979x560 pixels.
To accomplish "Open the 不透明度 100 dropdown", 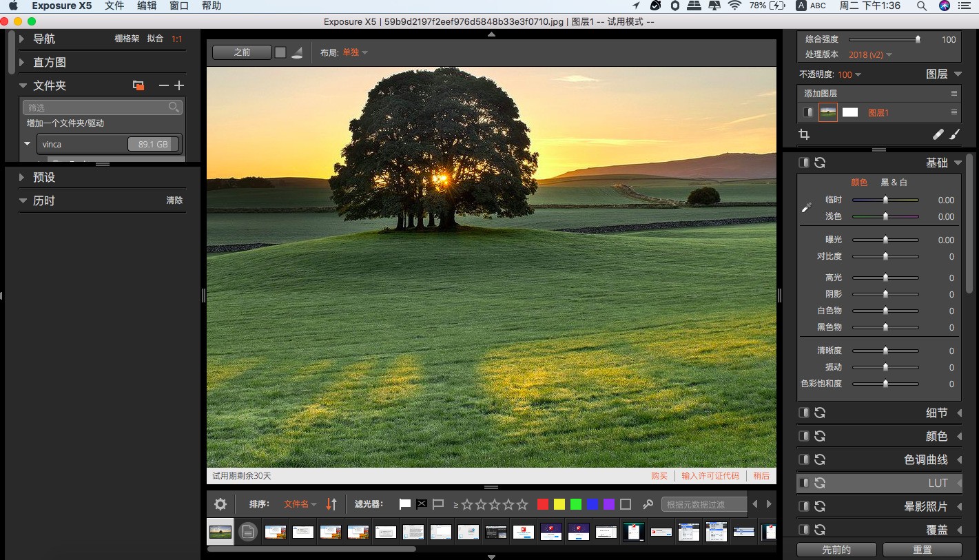I will pyautogui.click(x=849, y=74).
